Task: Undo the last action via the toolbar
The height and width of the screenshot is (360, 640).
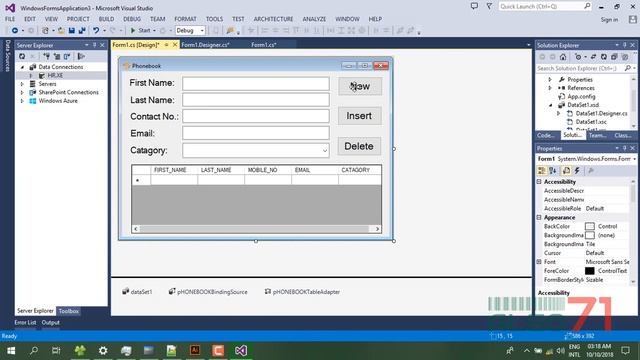Action: [96, 31]
